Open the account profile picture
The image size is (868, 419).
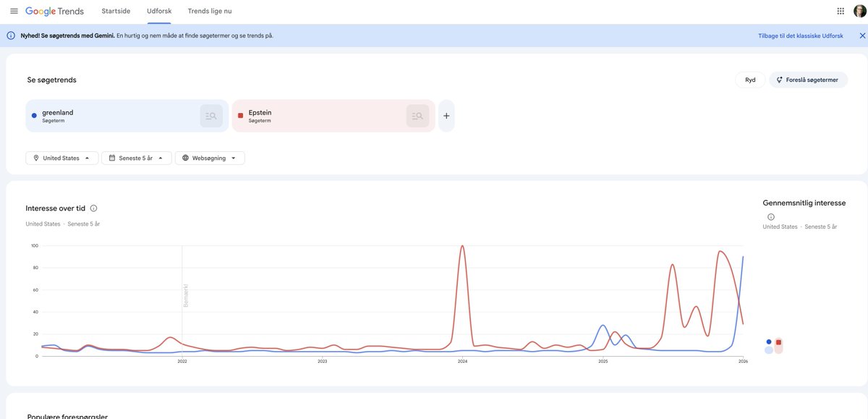pyautogui.click(x=859, y=11)
